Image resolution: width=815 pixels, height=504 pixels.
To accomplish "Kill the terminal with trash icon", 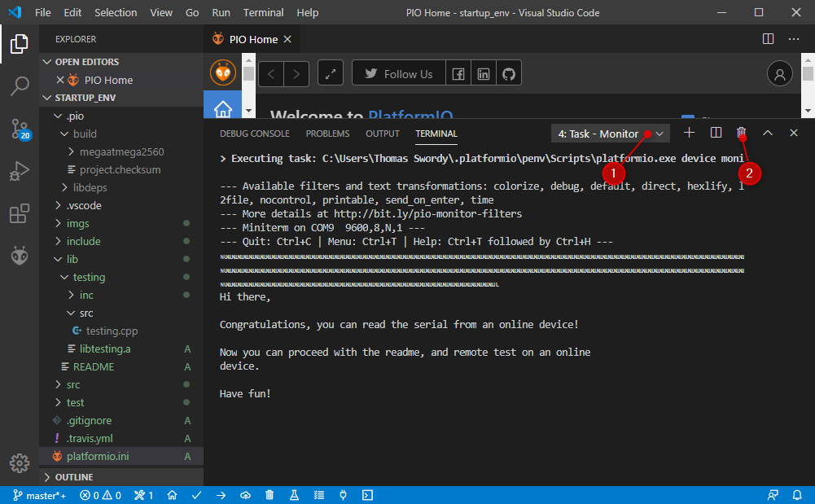I will (x=741, y=133).
